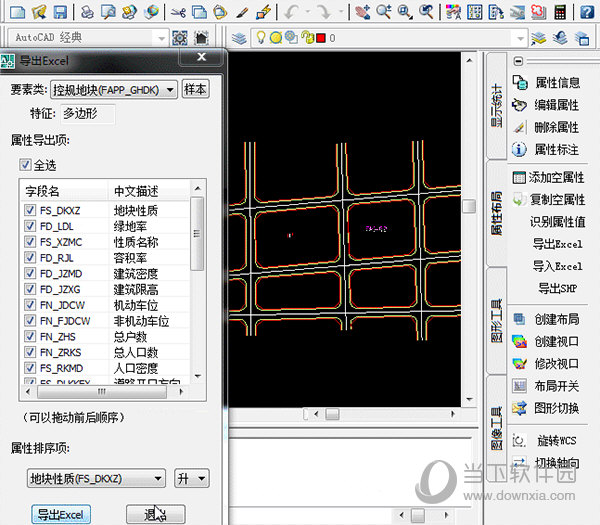Screen dimensions: 600x525
Task: Click the Layer Previous icon
Action: (560, 38)
